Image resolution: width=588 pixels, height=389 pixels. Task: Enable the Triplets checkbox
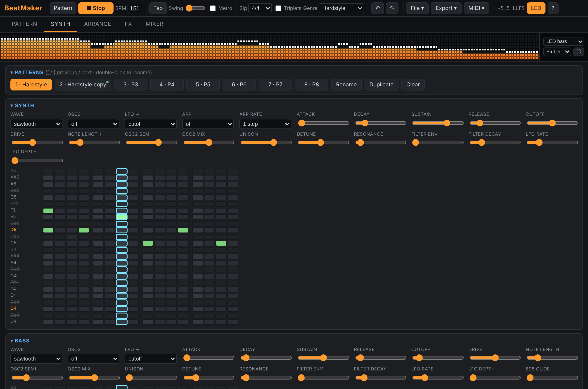(x=278, y=8)
